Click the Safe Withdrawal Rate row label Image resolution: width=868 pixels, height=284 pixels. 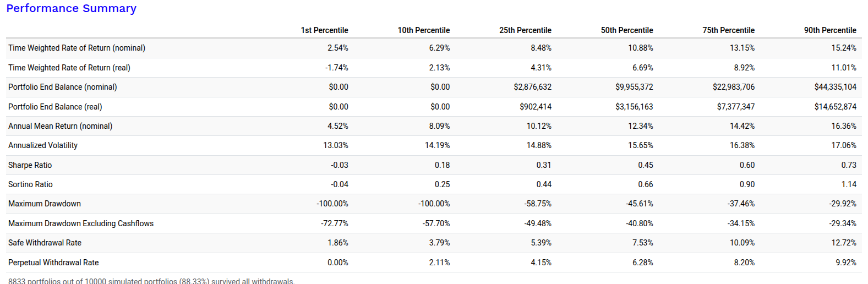[x=45, y=243]
